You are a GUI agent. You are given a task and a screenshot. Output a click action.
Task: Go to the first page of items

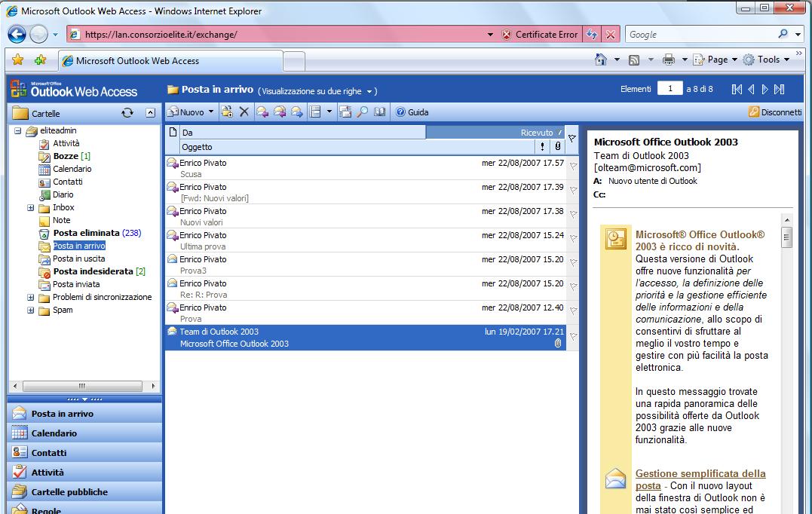pos(737,89)
